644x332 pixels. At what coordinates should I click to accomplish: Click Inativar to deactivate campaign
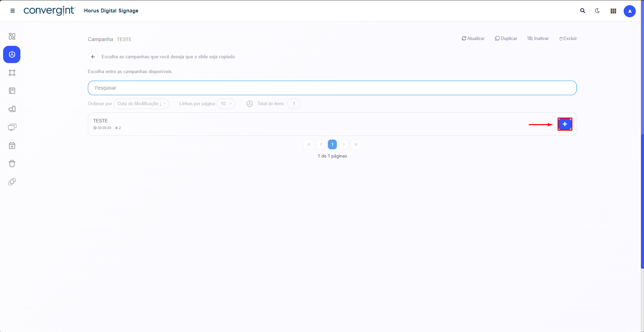(538, 39)
